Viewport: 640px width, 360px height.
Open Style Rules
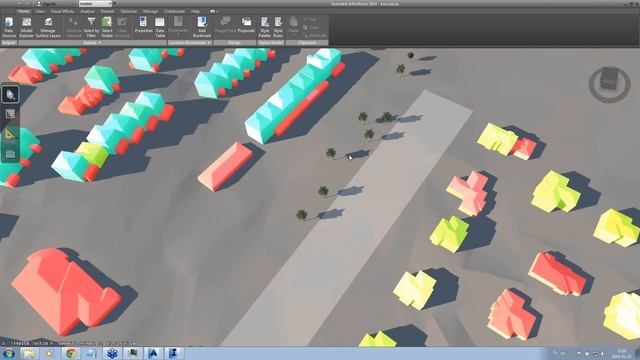pos(278,27)
